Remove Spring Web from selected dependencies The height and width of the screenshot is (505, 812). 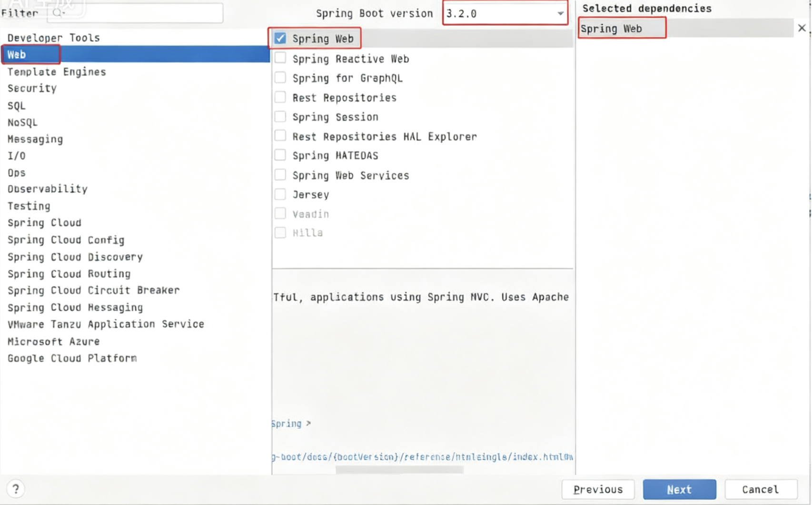tap(802, 28)
